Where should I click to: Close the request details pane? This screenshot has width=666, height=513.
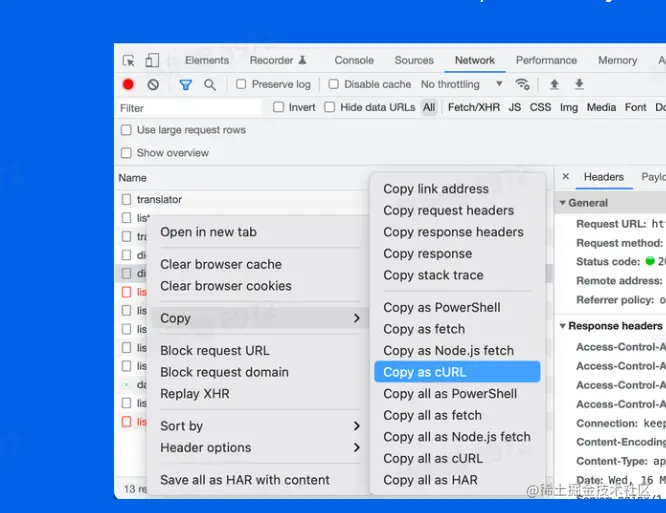[565, 176]
